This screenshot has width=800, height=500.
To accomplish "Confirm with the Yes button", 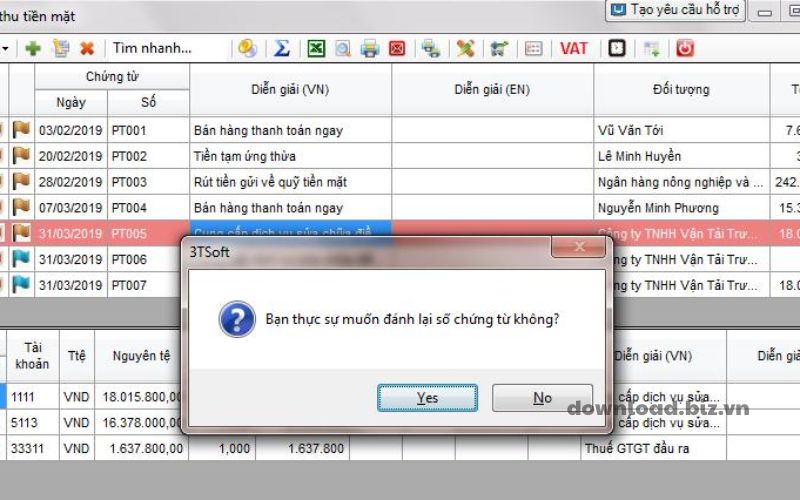I will coord(428,398).
